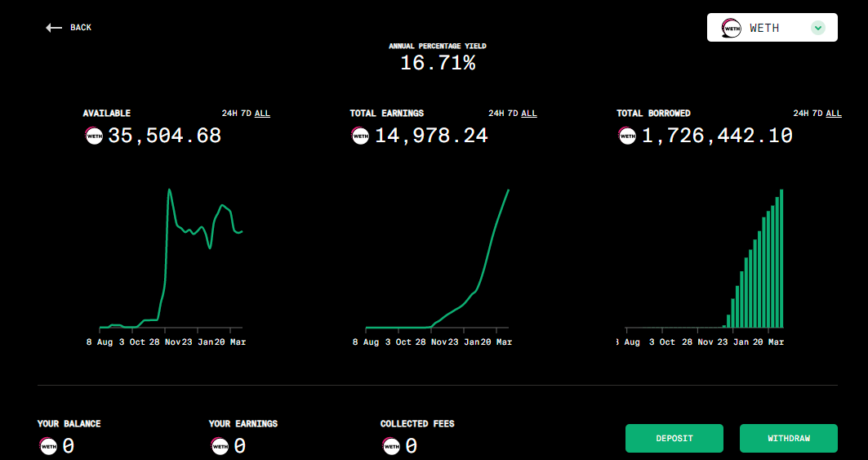Click WETH icon under Your Earnings
Screen dimensions: 868x460
220,445
